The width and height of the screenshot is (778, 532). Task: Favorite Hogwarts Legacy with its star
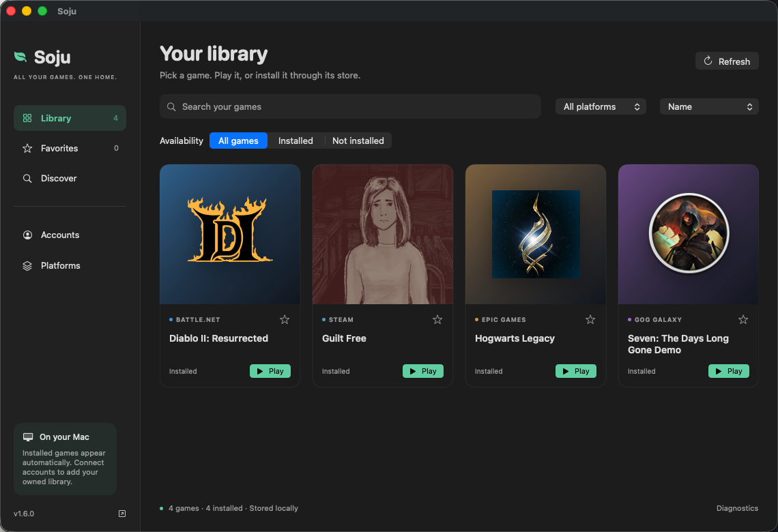click(x=590, y=320)
